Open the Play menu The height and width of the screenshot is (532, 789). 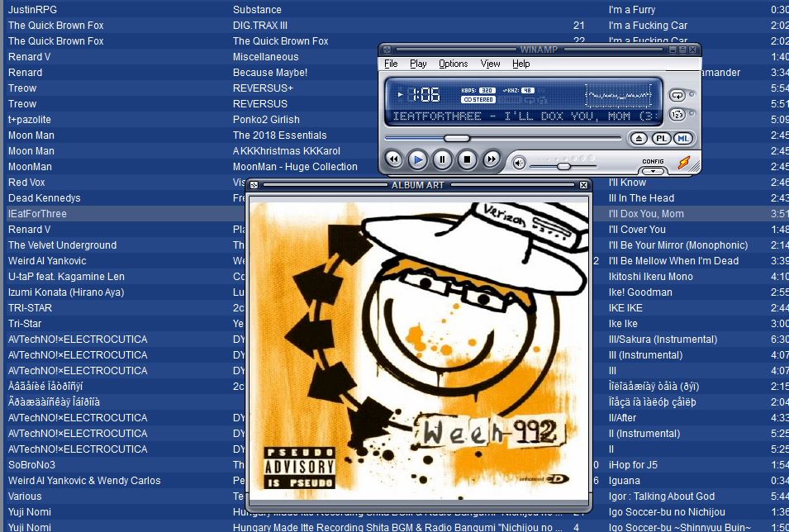coord(418,64)
